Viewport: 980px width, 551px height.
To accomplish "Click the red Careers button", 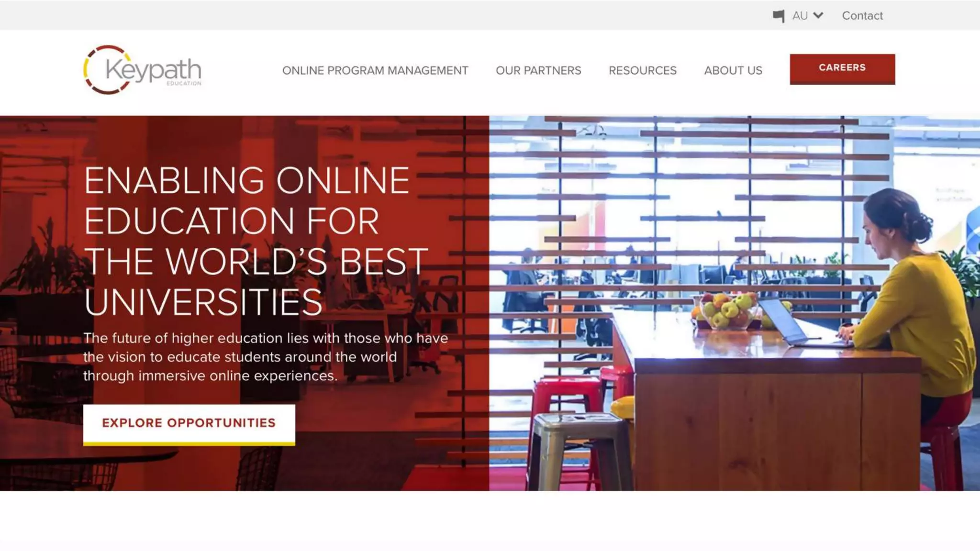I will [842, 69].
